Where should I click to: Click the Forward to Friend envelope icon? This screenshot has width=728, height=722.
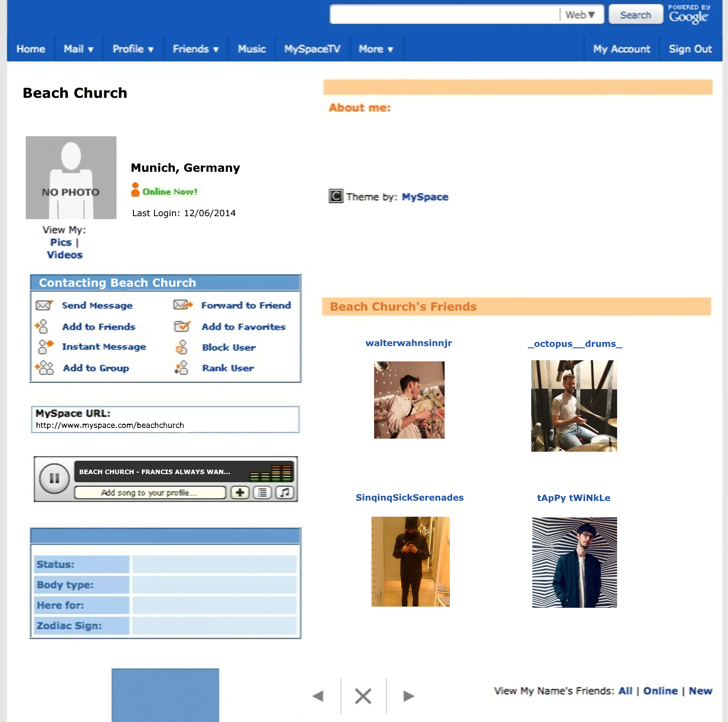(183, 305)
